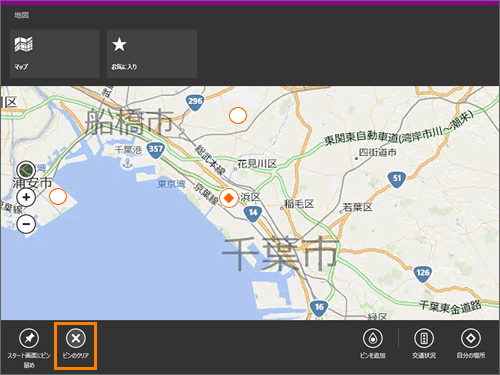Viewport: 500px width, 375px height.
Task: Locate me with 自分の場所
Action: pos(471,343)
